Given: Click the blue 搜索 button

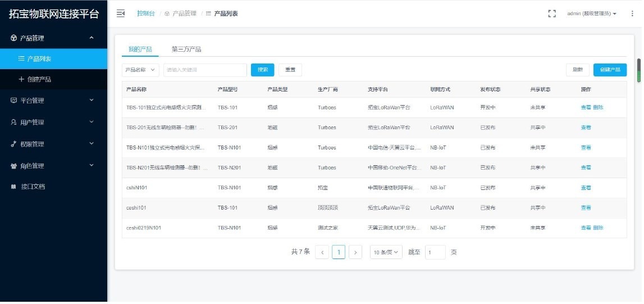Looking at the screenshot, I should (262, 70).
